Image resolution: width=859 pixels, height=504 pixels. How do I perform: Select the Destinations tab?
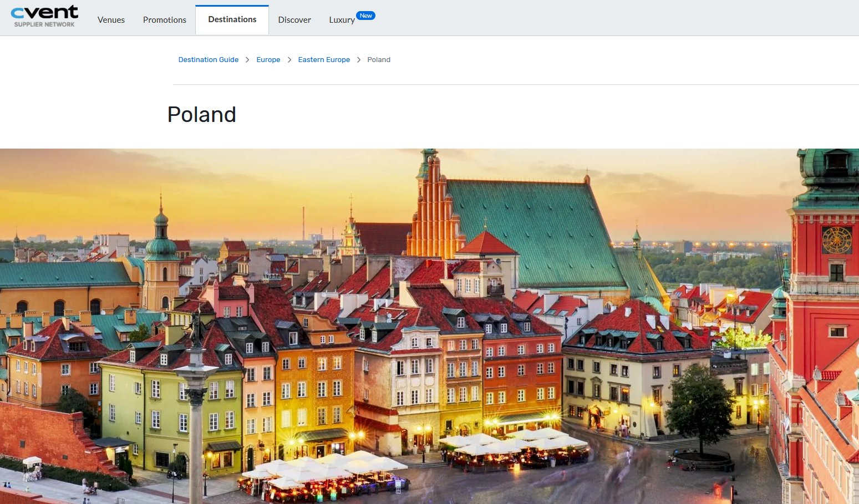click(232, 19)
